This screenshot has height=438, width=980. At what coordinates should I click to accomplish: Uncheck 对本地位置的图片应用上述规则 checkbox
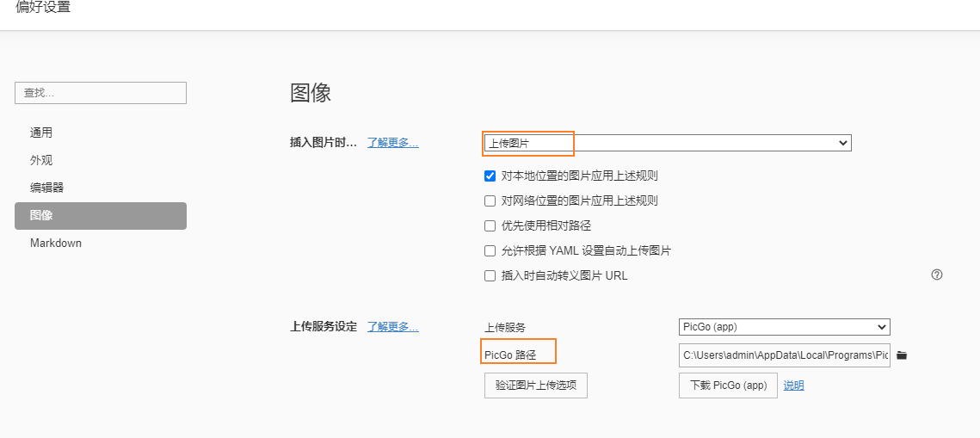tap(490, 176)
